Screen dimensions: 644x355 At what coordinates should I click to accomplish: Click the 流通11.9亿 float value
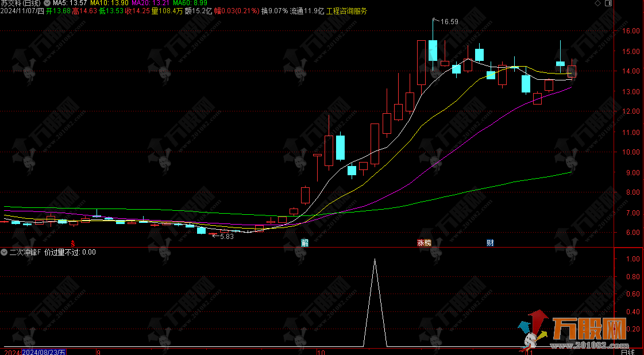(x=307, y=11)
